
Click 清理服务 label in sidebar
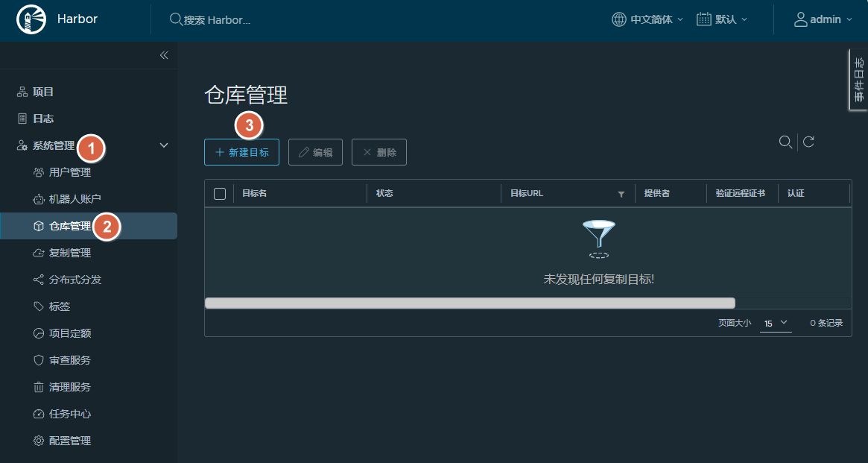[x=70, y=387]
